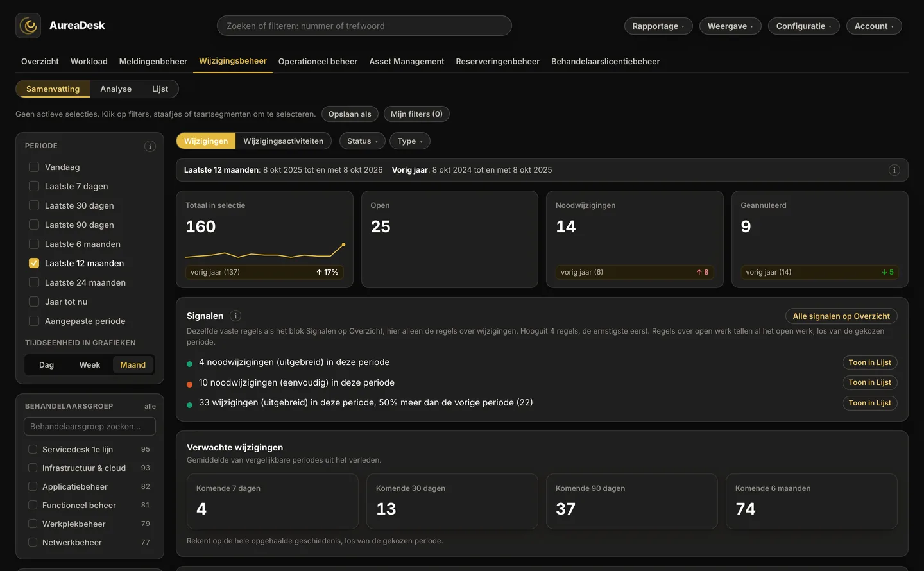Image resolution: width=924 pixels, height=571 pixels.
Task: Open the Rapportage dropdown
Action: coord(658,26)
